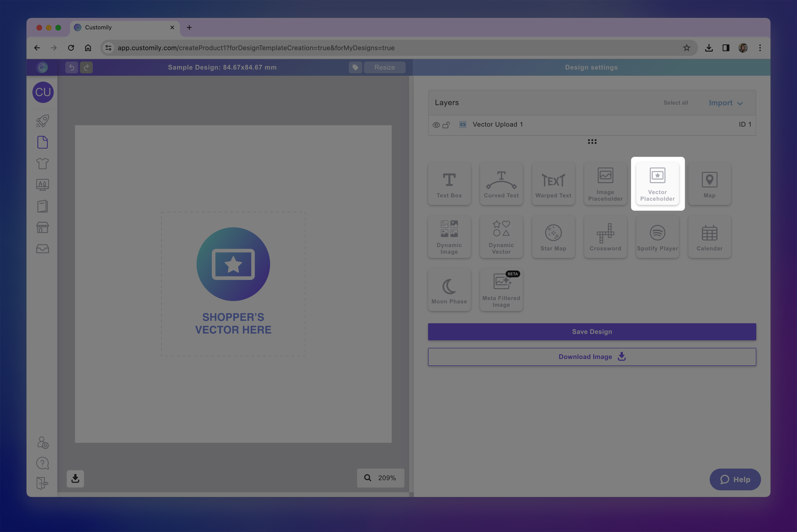Hide the Vector Upload 1 layer
Viewport: 797px width, 532px height.
point(436,125)
